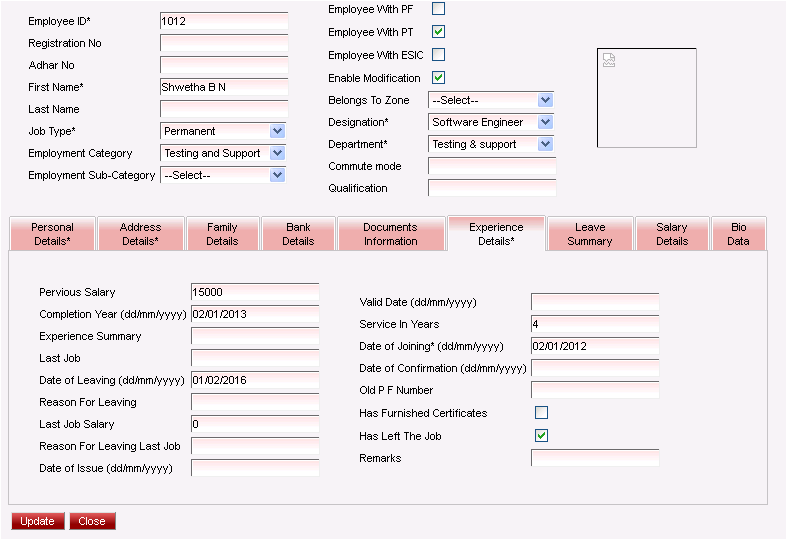
Task: Uncheck Has Left The Job checkbox
Action: point(541,435)
